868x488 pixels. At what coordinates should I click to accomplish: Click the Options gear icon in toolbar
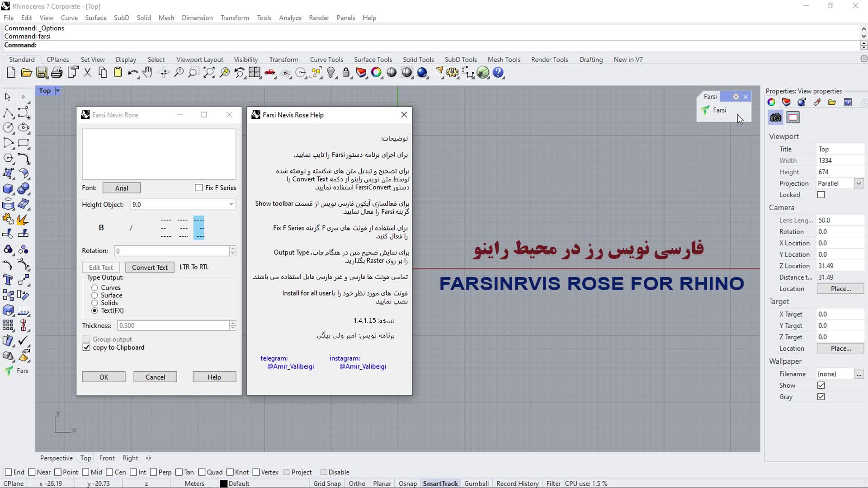click(x=452, y=73)
